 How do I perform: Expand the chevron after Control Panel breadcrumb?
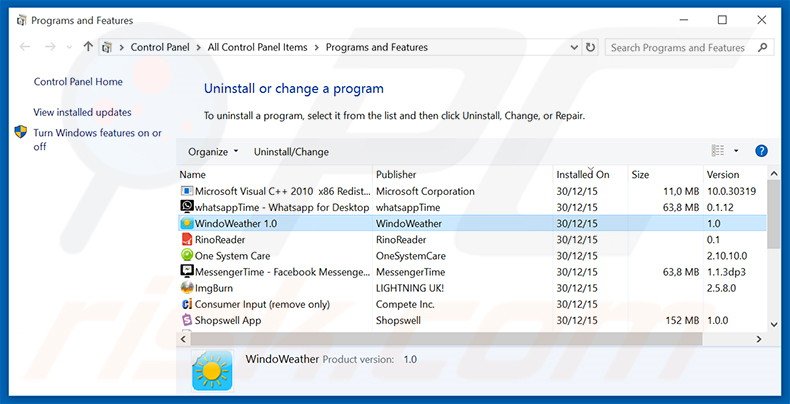[x=199, y=47]
